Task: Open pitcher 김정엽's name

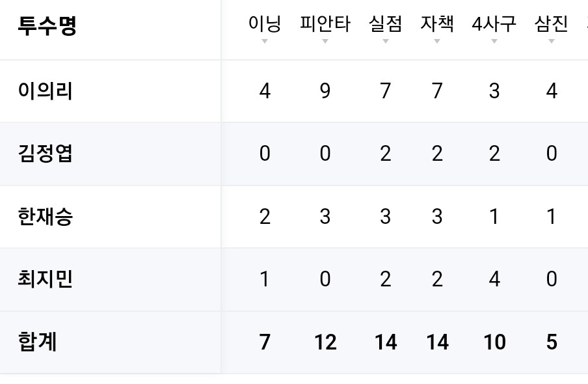Action: pyautogui.click(x=45, y=154)
